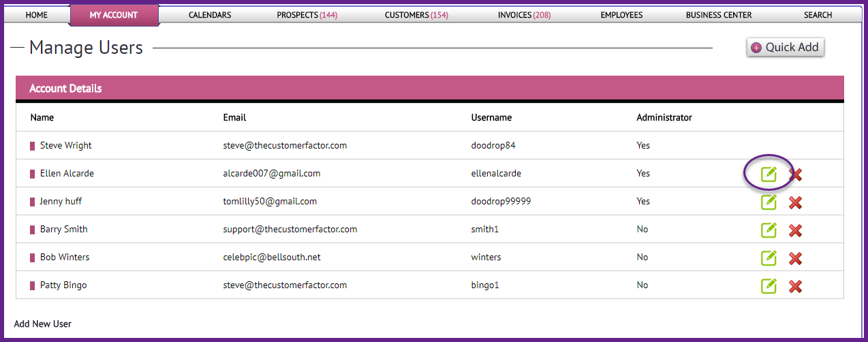Open the PROSPECTS (144) tab

[x=307, y=15]
